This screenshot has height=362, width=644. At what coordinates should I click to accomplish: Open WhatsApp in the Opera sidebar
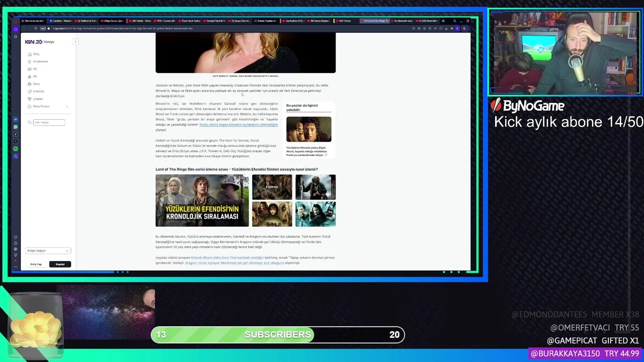(x=16, y=127)
